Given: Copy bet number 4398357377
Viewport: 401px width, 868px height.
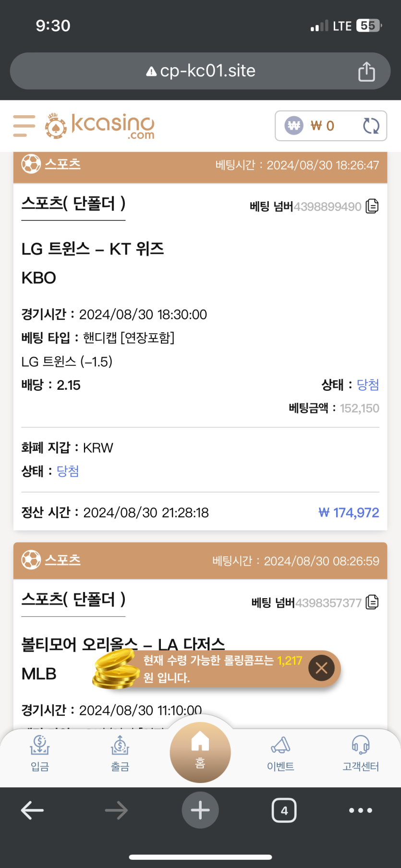Looking at the screenshot, I should click(x=372, y=602).
